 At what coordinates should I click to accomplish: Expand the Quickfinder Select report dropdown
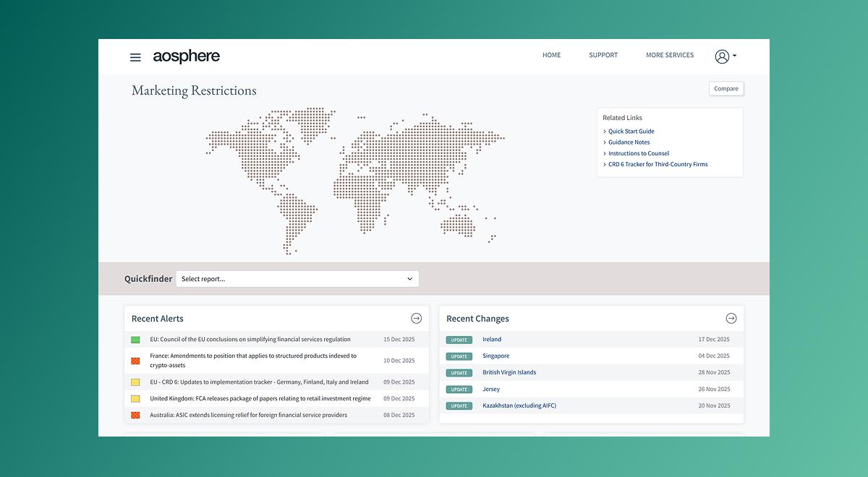297,279
